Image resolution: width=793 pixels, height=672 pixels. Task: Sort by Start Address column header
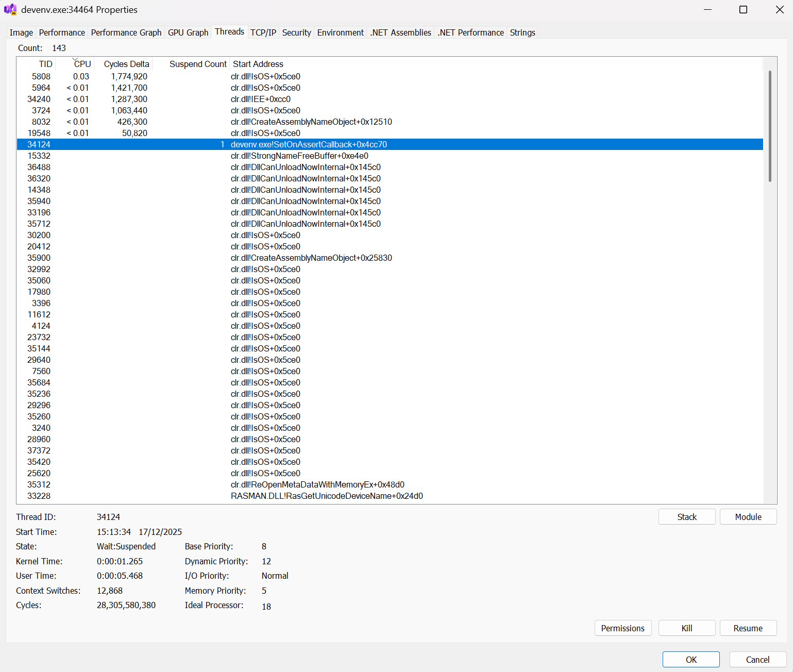point(258,64)
